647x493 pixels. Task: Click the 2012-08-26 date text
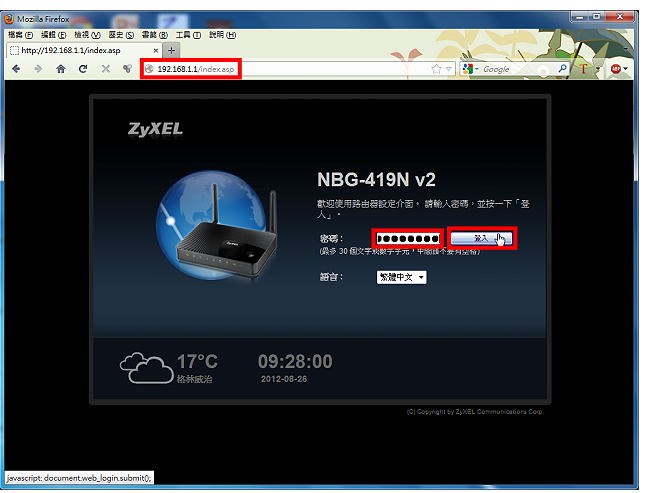click(284, 379)
